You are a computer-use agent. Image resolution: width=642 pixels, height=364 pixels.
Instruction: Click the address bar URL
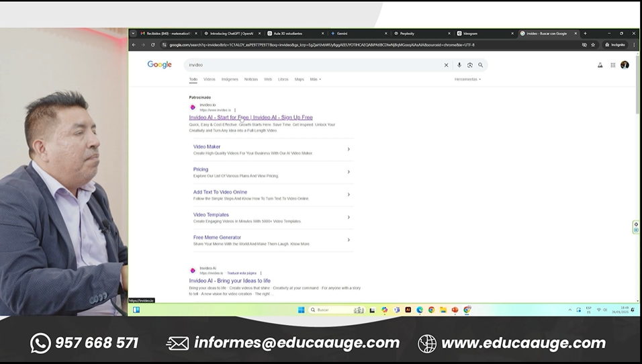[x=322, y=45]
